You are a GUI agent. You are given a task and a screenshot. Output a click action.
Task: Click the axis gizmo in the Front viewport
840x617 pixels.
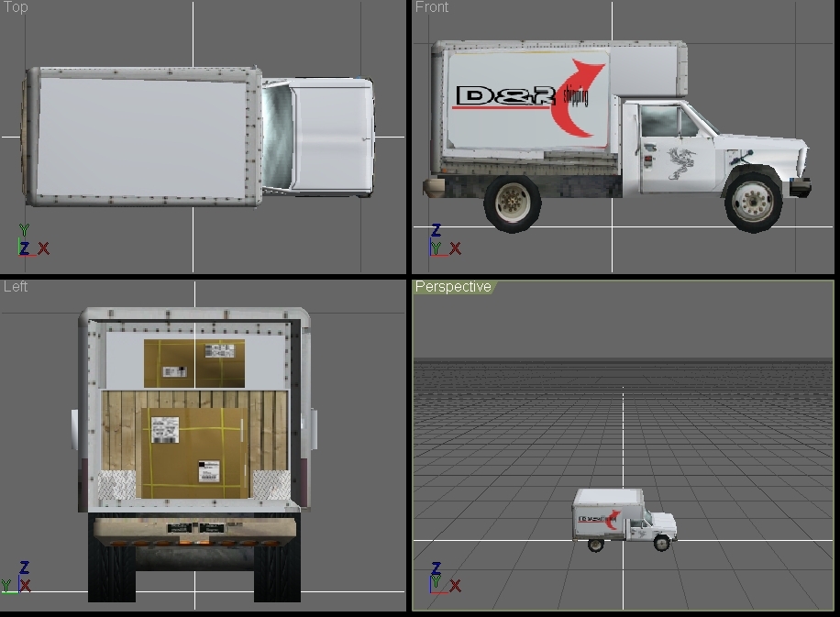(x=445, y=240)
